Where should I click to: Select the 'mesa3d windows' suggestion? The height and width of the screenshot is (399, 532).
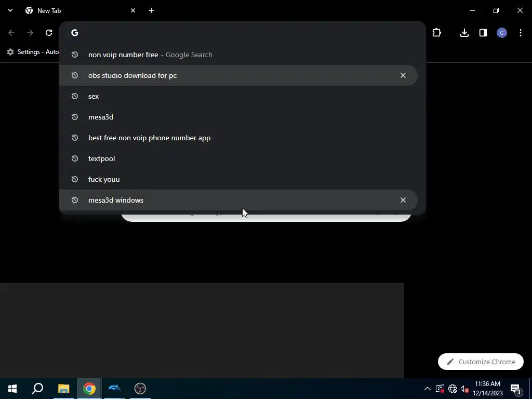pyautogui.click(x=238, y=200)
